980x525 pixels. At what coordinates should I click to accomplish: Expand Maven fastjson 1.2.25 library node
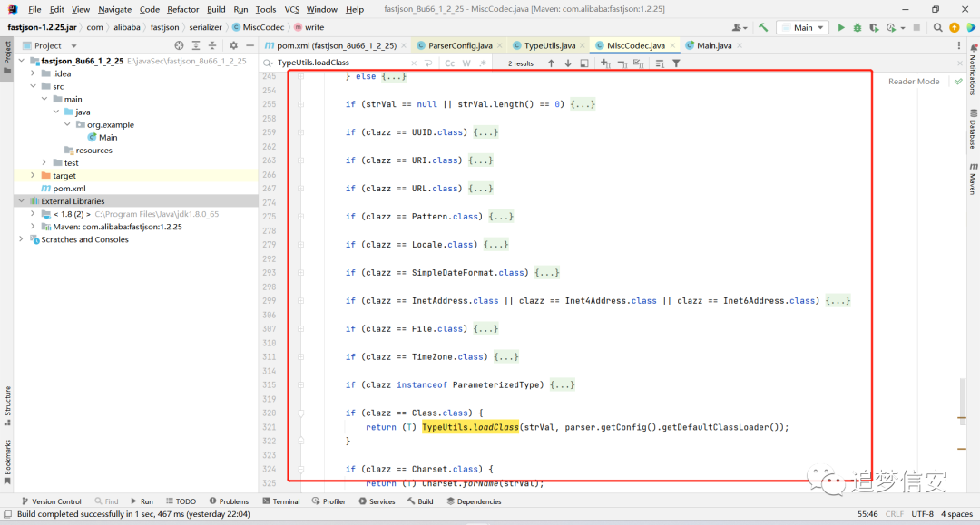click(33, 227)
